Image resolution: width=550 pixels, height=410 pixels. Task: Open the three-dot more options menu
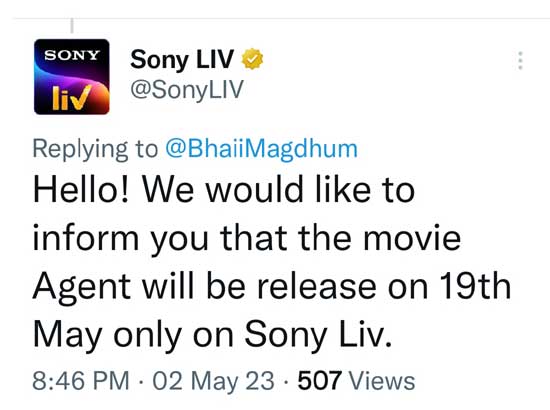point(521,61)
